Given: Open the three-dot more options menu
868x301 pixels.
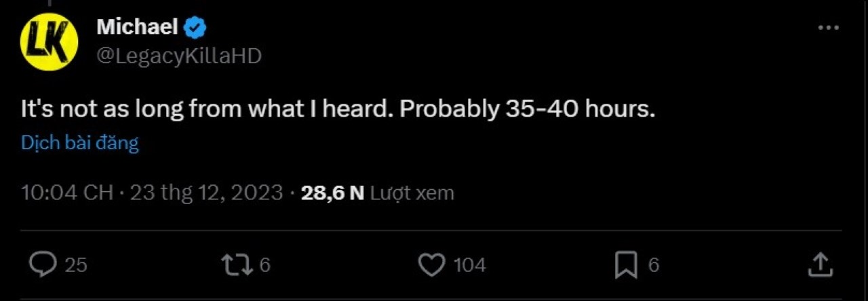Looking at the screenshot, I should (x=829, y=28).
